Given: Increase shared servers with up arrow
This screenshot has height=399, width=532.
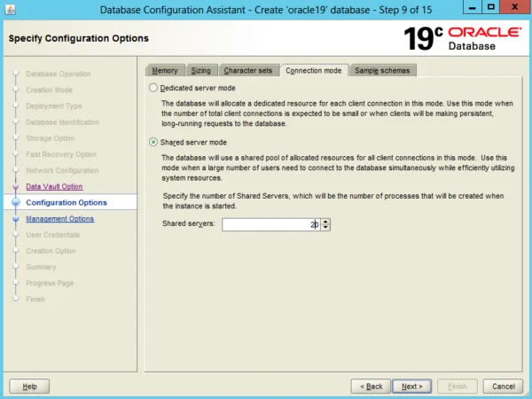Looking at the screenshot, I should point(325,222).
